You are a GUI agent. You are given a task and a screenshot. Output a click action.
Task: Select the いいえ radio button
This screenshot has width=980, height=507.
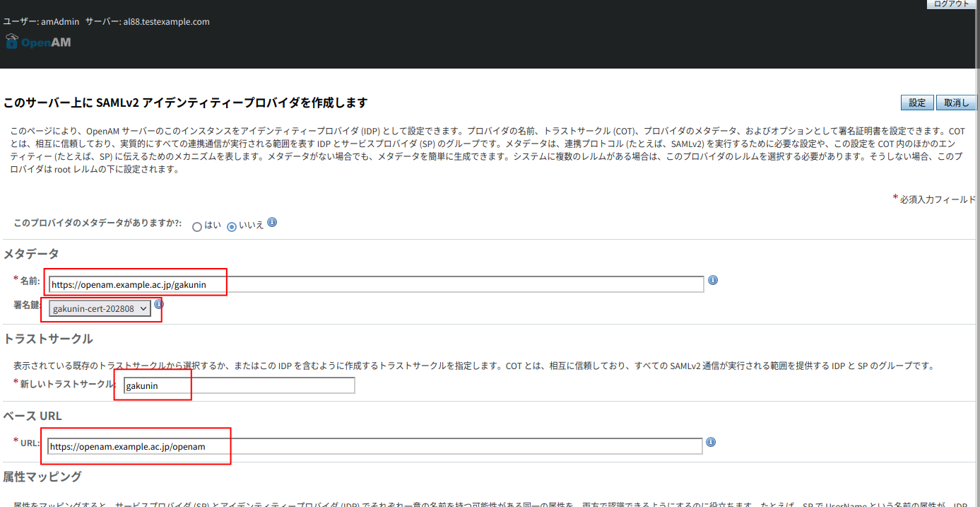point(231,226)
